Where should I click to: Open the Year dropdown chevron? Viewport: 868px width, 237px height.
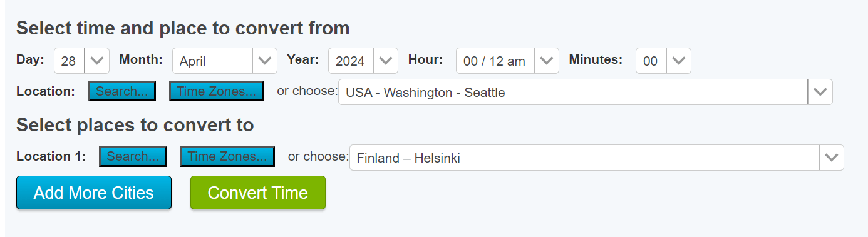(385, 61)
